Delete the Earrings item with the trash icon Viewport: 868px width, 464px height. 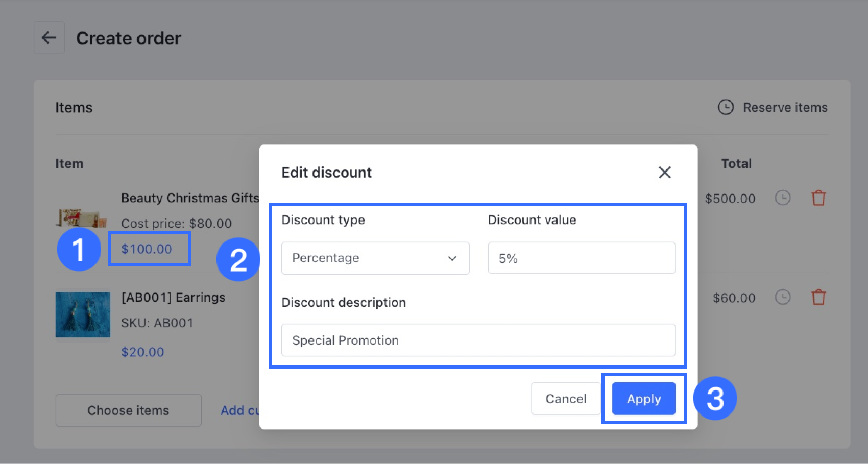818,297
